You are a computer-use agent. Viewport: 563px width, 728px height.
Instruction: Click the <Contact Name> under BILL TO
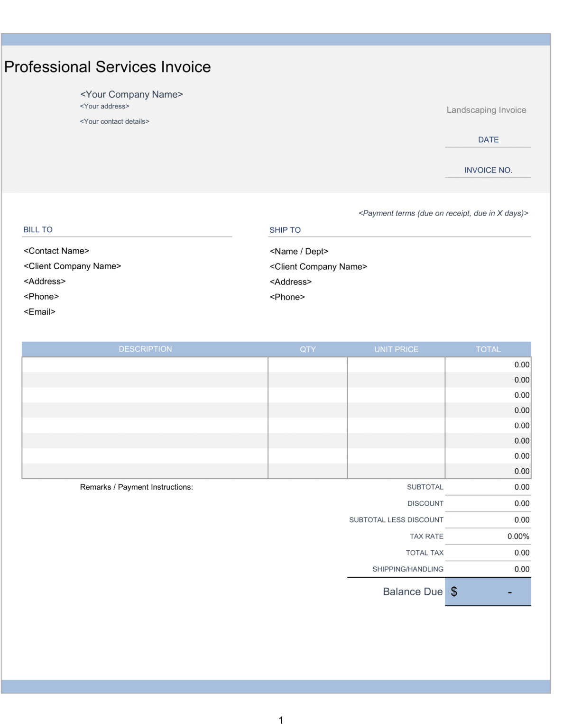coord(56,251)
